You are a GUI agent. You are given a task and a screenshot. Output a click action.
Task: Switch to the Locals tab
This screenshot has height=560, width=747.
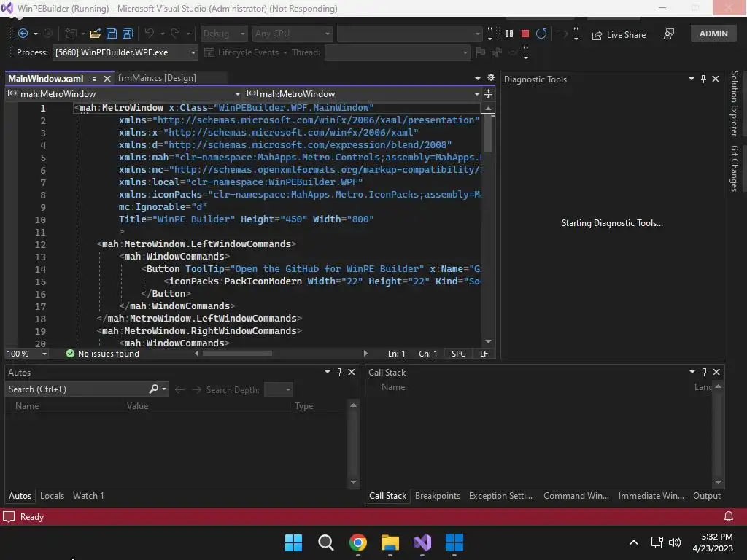point(52,496)
